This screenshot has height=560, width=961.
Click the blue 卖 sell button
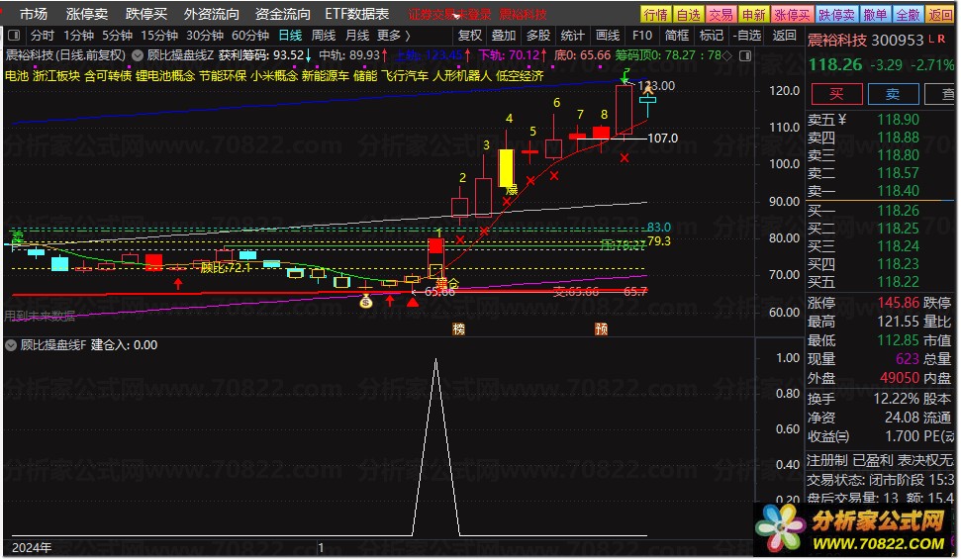[x=893, y=94]
